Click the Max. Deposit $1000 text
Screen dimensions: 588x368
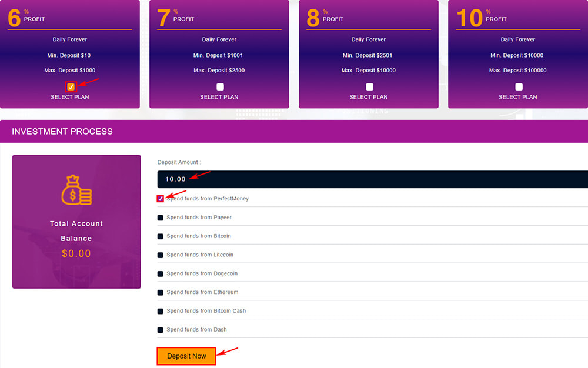(x=70, y=71)
